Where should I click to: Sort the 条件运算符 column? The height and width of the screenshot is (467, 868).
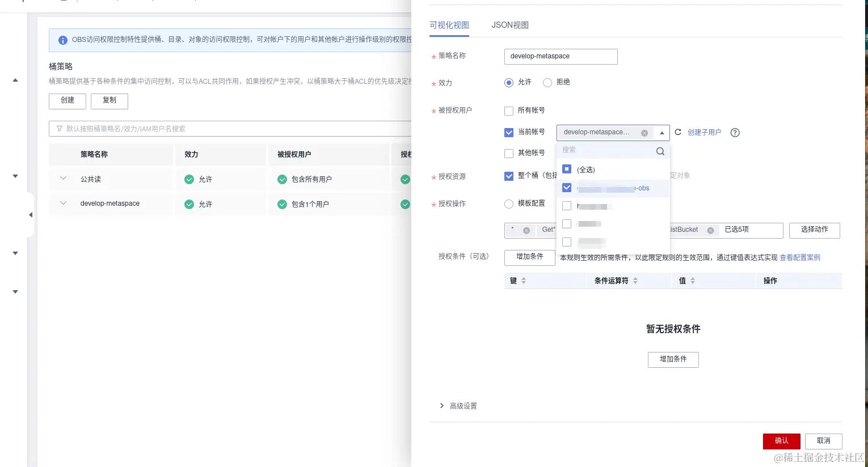tap(635, 281)
